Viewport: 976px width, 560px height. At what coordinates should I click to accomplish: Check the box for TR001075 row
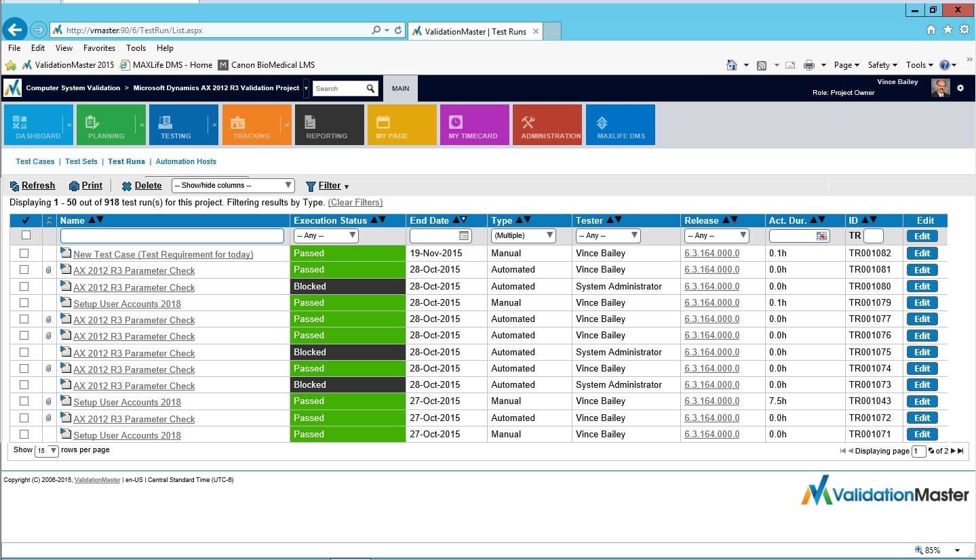click(24, 352)
